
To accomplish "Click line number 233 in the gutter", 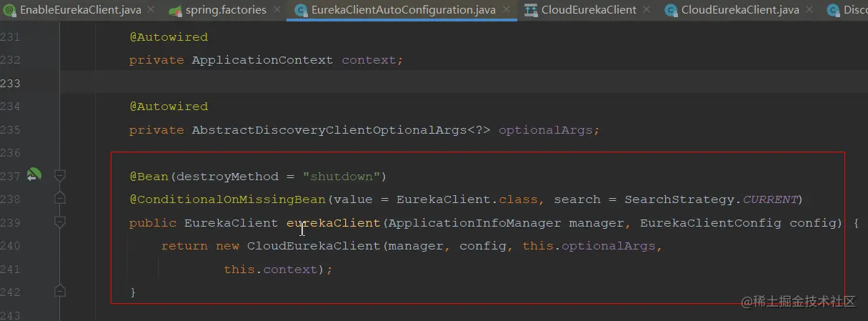I will coord(10,84).
